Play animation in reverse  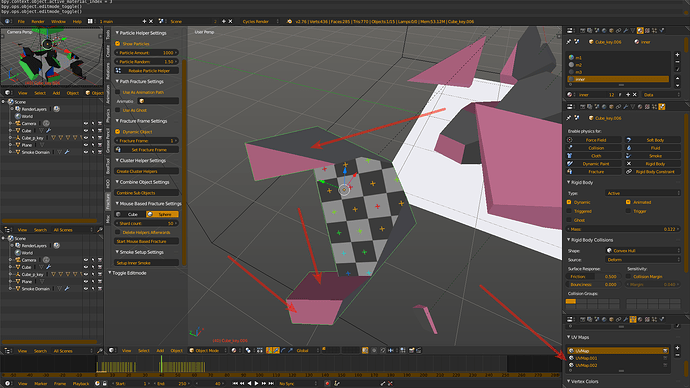point(250,384)
